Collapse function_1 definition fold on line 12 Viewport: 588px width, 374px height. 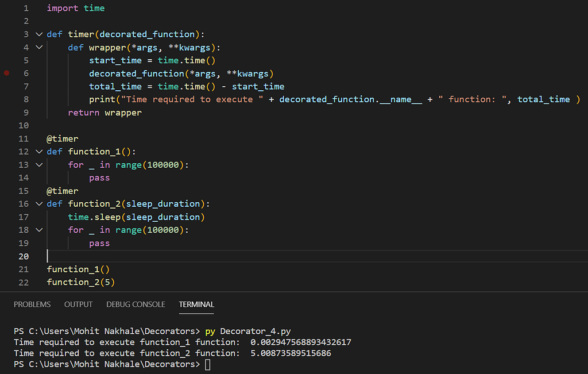(x=39, y=152)
